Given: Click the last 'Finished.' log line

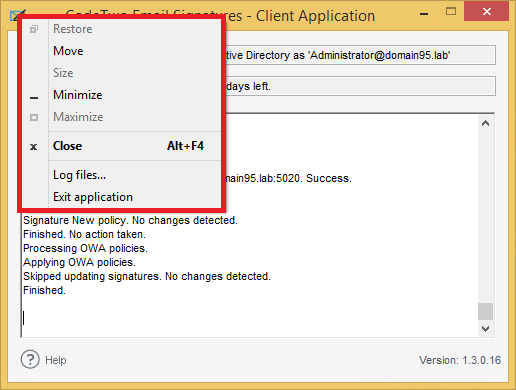Looking at the screenshot, I should (x=44, y=290).
